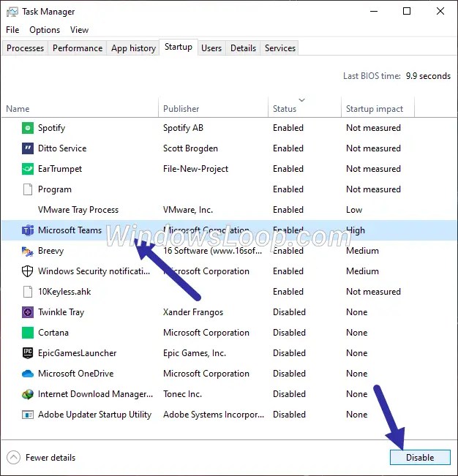Viewport: 458px width, 476px height.
Task: Click the Spotify app icon
Action: coord(28,128)
